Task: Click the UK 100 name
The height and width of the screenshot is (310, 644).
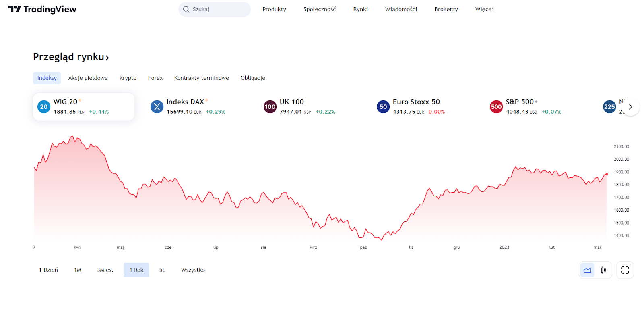Action: click(292, 102)
